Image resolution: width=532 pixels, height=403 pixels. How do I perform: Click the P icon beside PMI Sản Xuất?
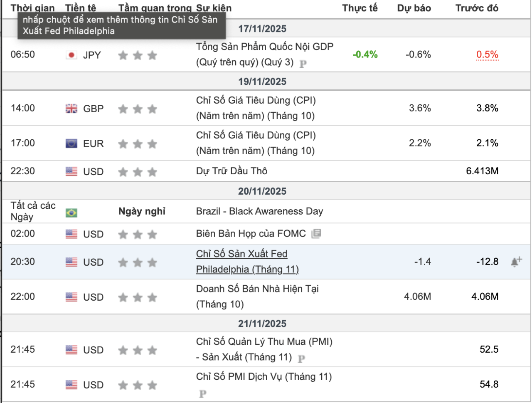click(301, 358)
